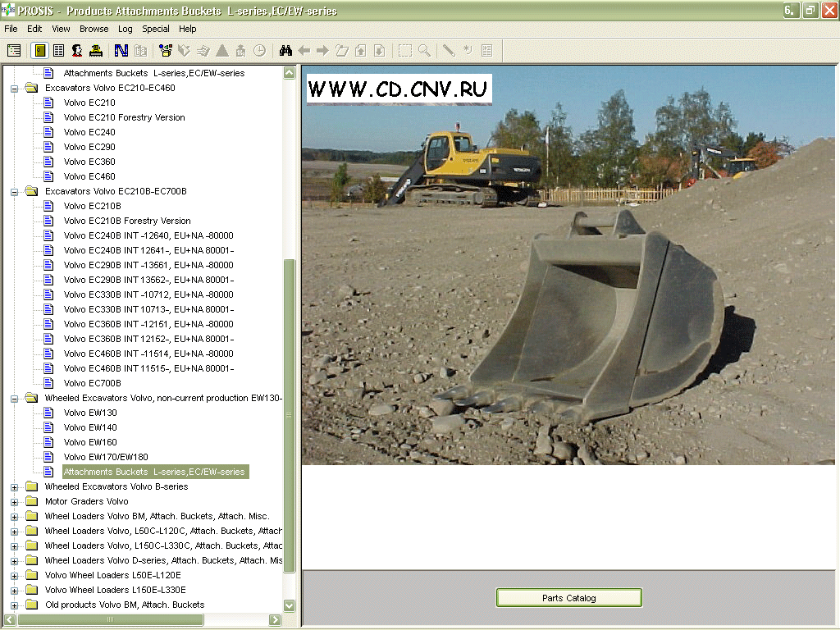Open the Edit menu
This screenshot has height=630, width=840.
coord(34,29)
